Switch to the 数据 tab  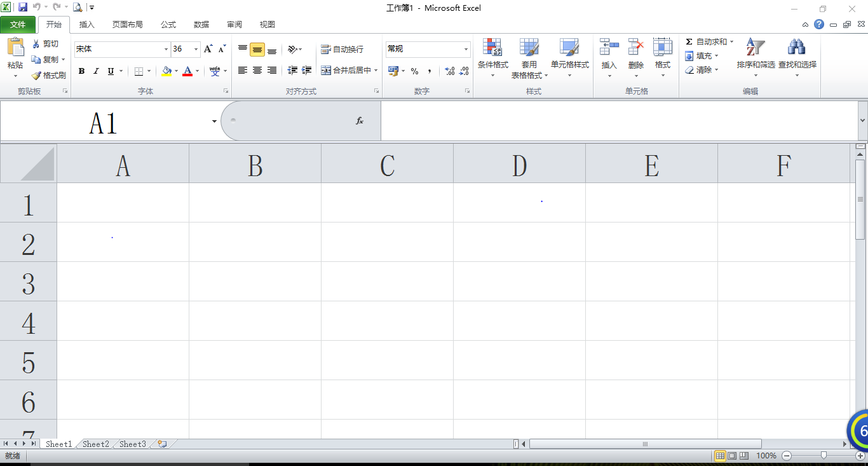pos(201,25)
